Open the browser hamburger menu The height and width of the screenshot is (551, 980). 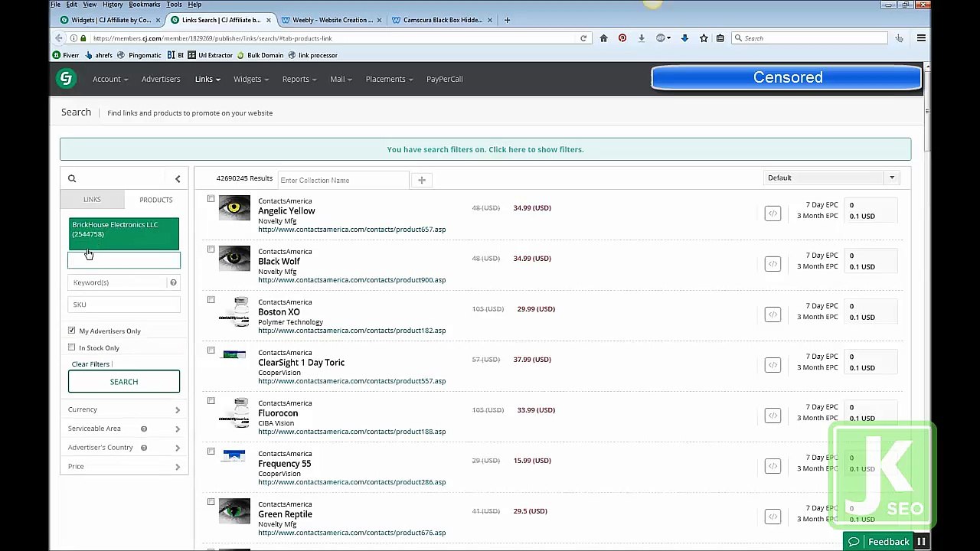pyautogui.click(x=921, y=38)
